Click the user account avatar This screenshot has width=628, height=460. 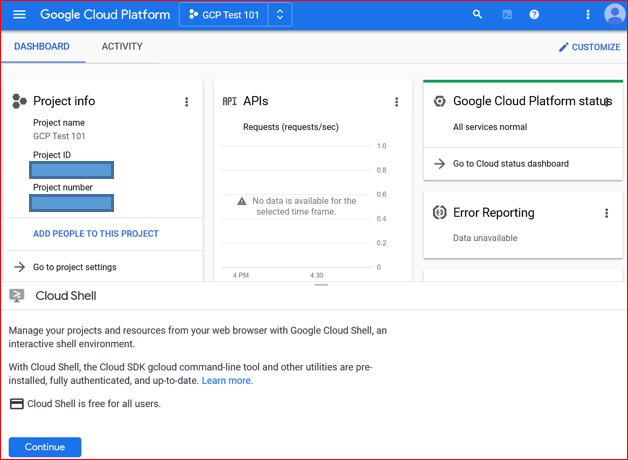[x=614, y=15]
